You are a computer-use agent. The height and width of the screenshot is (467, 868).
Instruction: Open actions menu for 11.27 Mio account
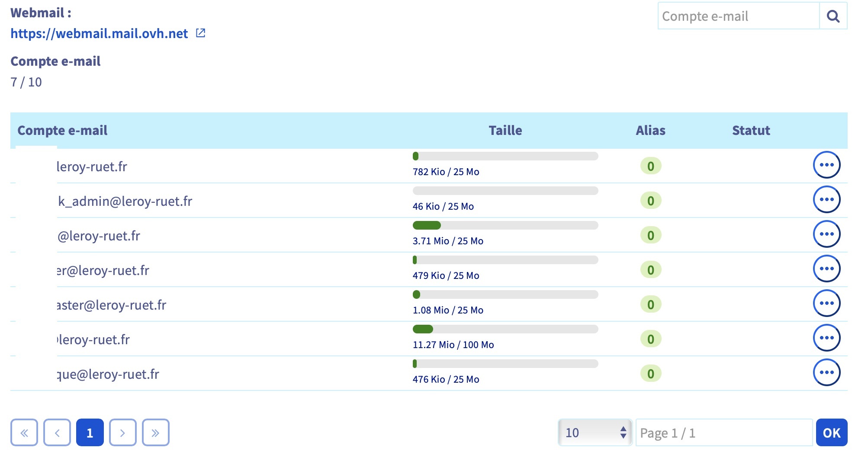click(826, 338)
